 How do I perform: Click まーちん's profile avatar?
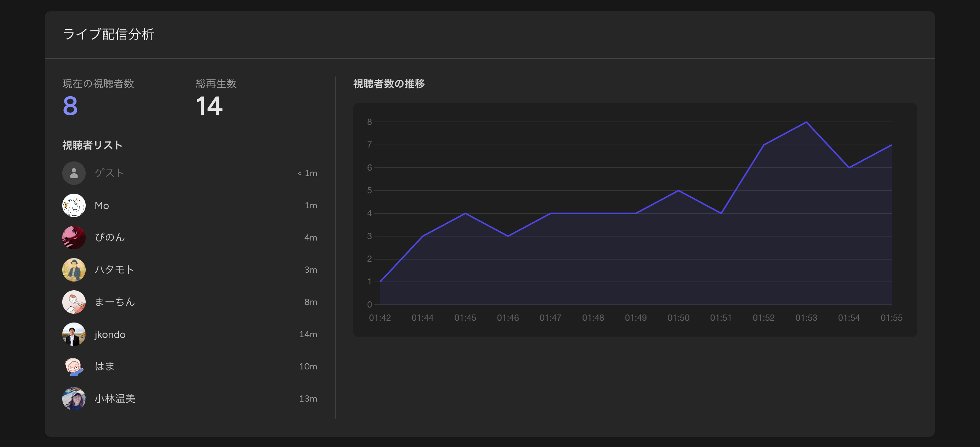point(74,302)
